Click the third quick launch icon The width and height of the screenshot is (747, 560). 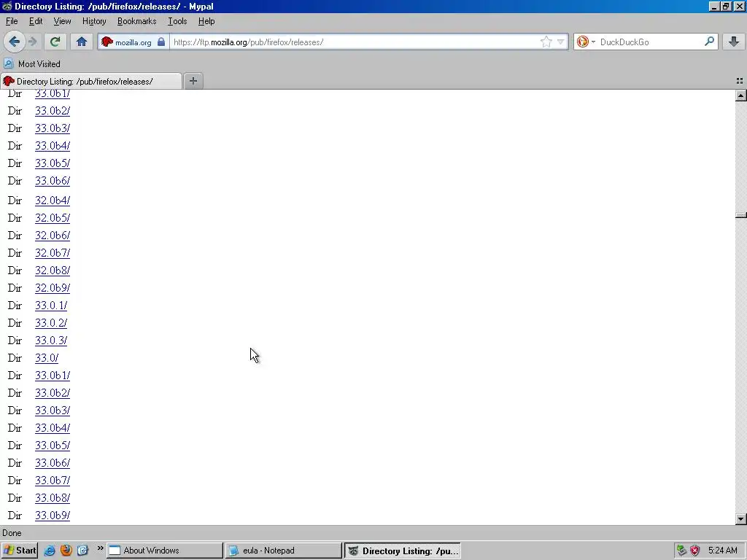(83, 551)
